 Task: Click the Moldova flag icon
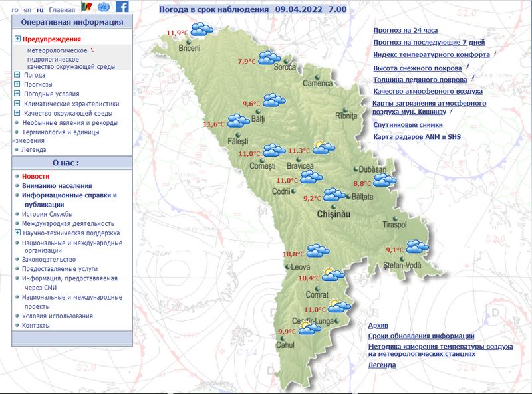tap(87, 7)
